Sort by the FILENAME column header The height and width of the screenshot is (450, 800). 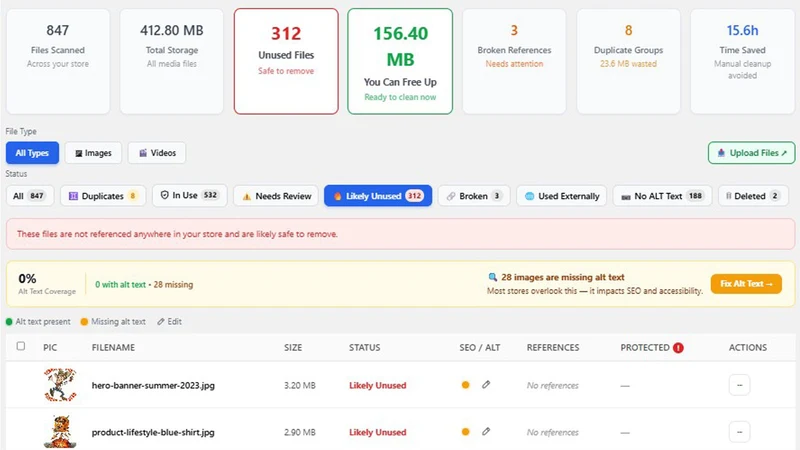[x=113, y=347]
